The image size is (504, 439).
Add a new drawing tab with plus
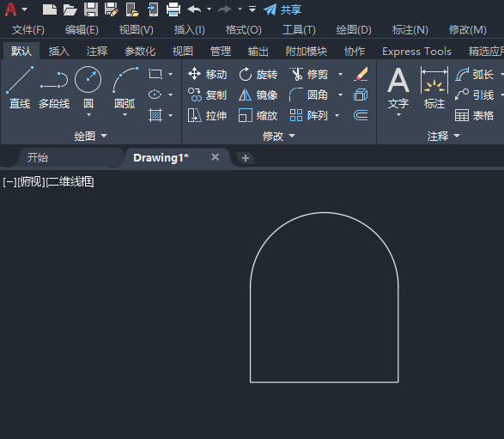[x=246, y=158]
